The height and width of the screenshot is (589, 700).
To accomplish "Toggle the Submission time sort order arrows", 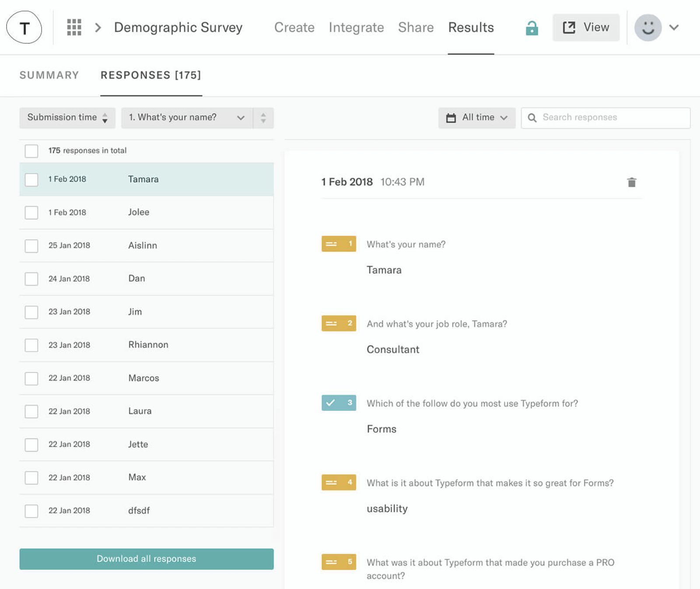I will (105, 118).
